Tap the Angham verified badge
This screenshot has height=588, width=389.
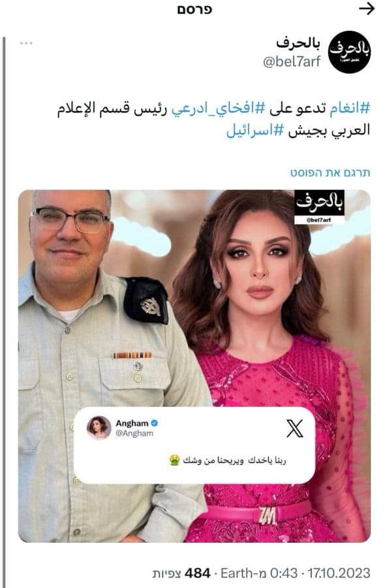click(x=155, y=423)
